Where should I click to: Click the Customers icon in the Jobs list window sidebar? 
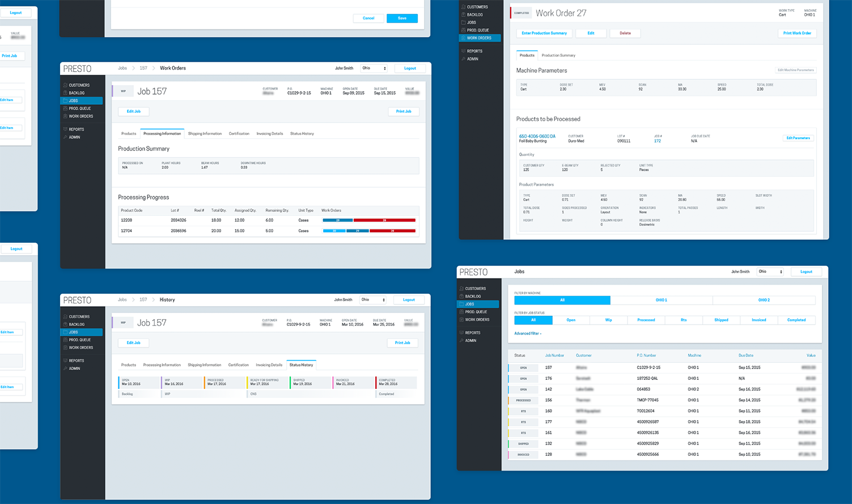(x=462, y=289)
